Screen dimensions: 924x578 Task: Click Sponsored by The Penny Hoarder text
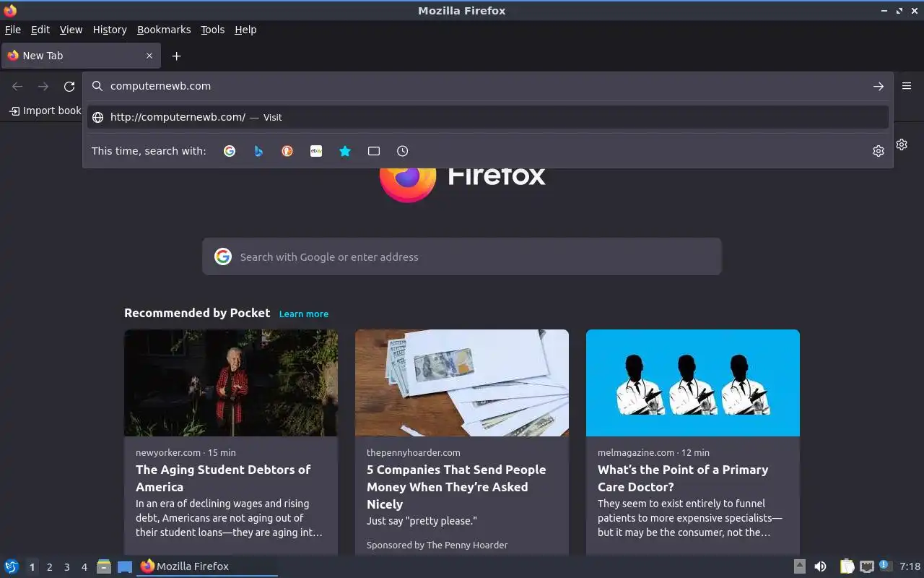click(x=437, y=545)
